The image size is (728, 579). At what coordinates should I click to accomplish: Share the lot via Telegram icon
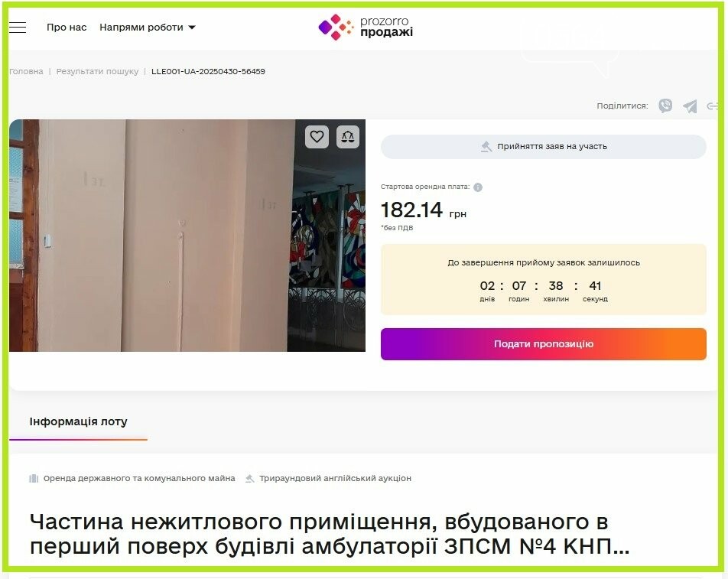tap(690, 106)
